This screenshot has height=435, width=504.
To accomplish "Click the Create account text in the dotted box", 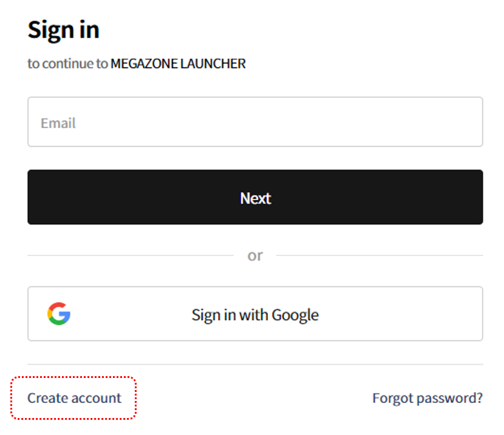I will pos(74,398).
